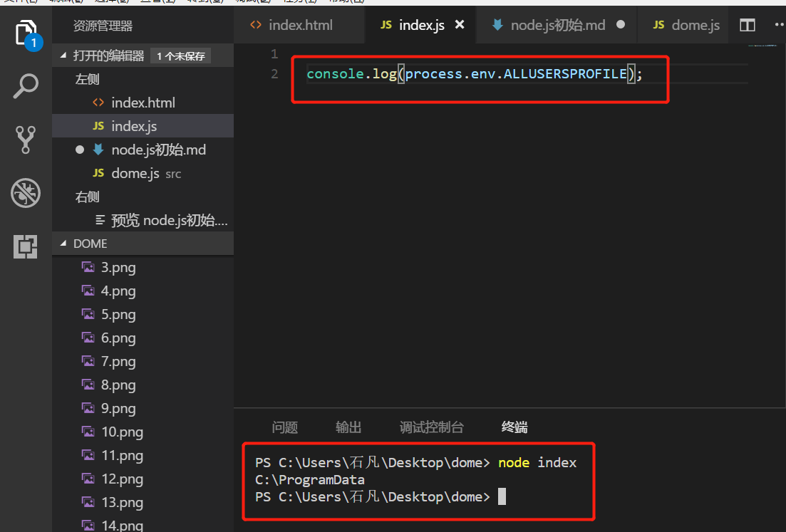Screen dimensions: 786x532
Task: Select 预览 node.js初始 in right group
Action: click(x=169, y=221)
